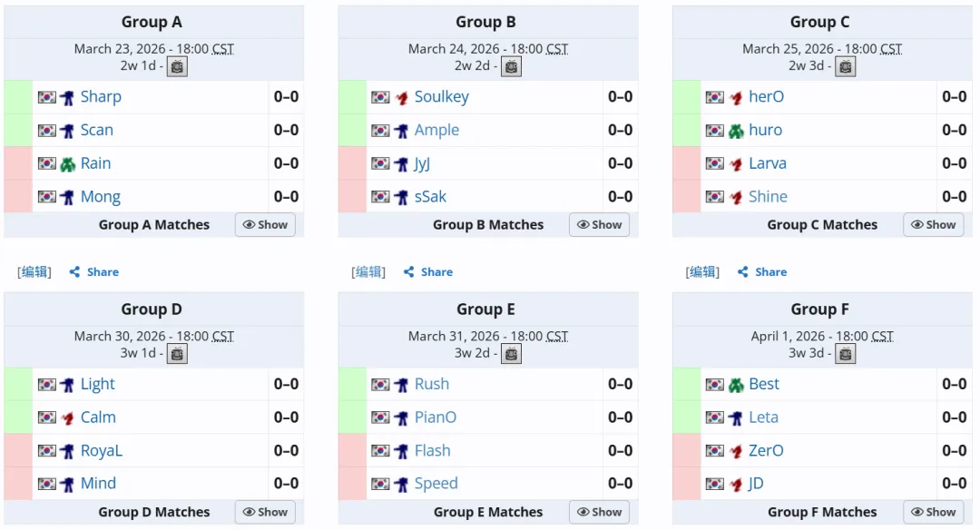The height and width of the screenshot is (530, 980).
Task: Click the stream icon under Group A date
Action: [177, 66]
